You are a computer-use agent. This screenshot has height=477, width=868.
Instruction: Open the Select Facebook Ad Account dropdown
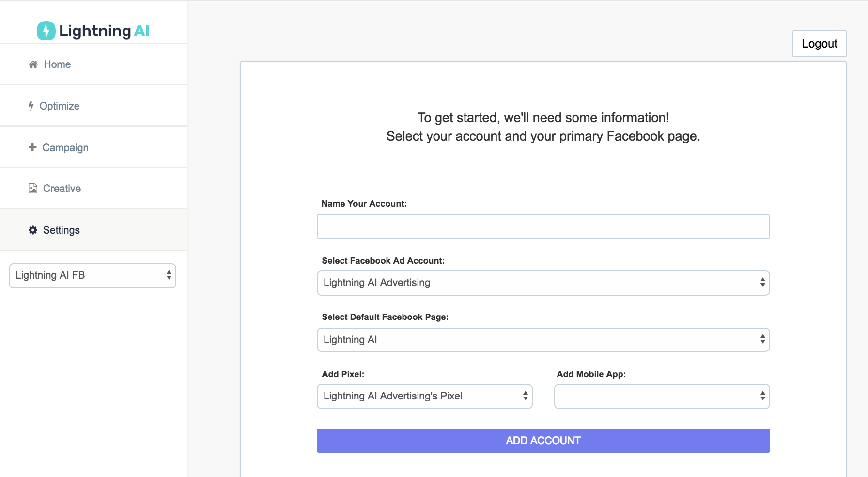pyautogui.click(x=542, y=283)
